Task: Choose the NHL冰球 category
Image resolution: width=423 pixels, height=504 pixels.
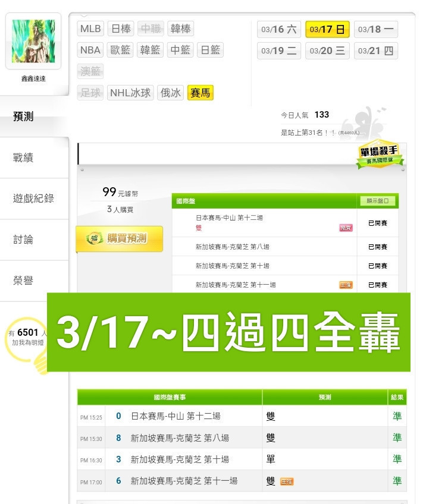Action: tap(130, 93)
